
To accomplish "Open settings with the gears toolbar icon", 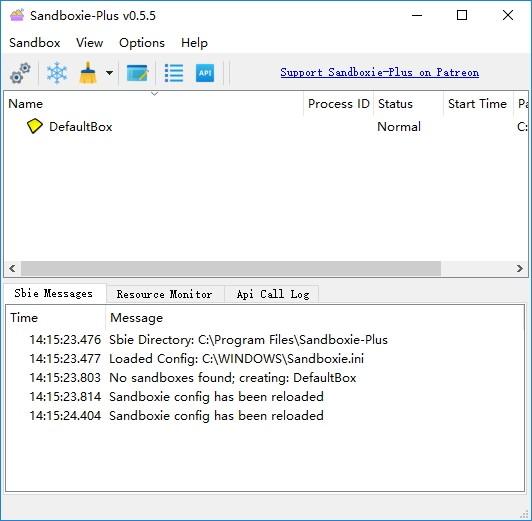I will tap(20, 73).
